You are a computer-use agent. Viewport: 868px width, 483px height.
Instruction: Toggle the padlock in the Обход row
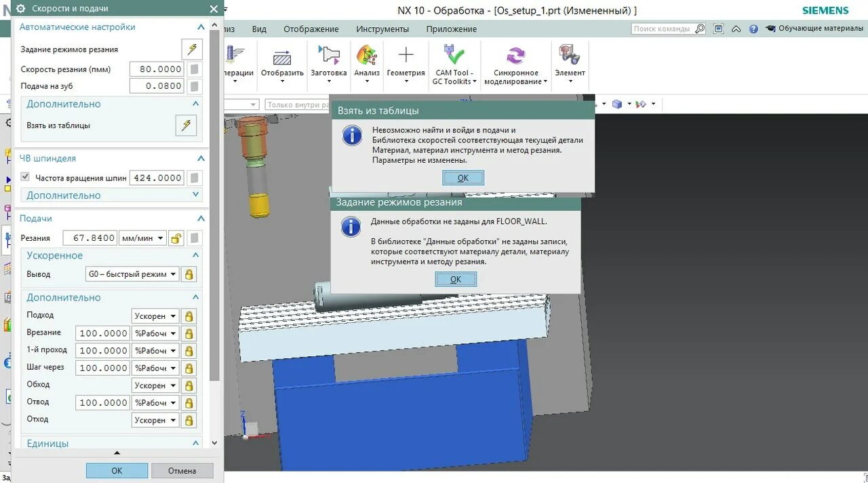point(189,385)
